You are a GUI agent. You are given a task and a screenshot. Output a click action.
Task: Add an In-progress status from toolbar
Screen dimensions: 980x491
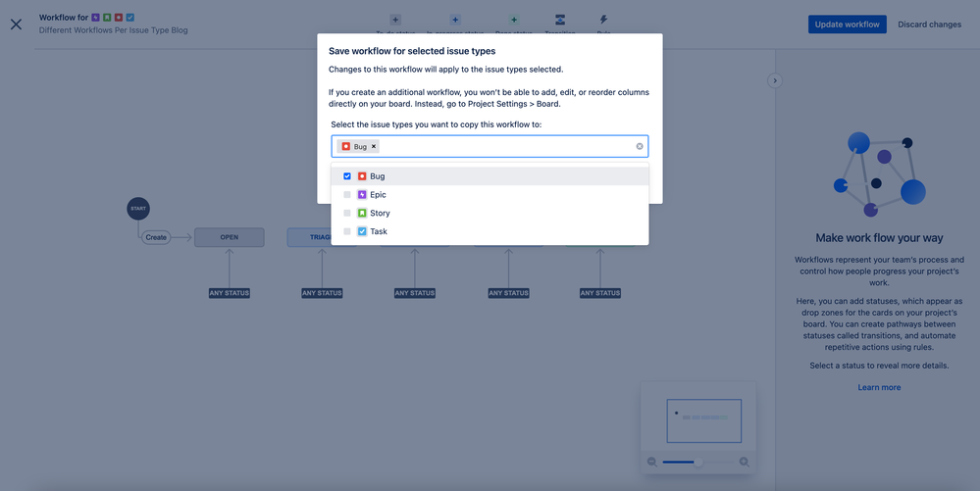[x=455, y=20]
